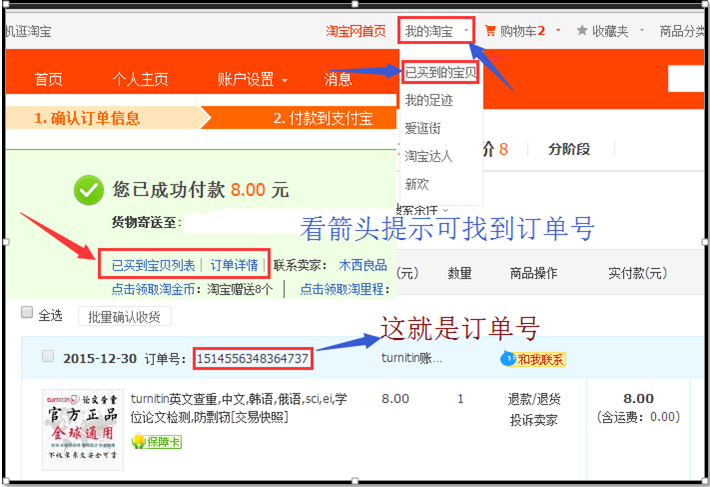
Task: Open the 已买到宝贝列表 link
Action: pos(154,265)
